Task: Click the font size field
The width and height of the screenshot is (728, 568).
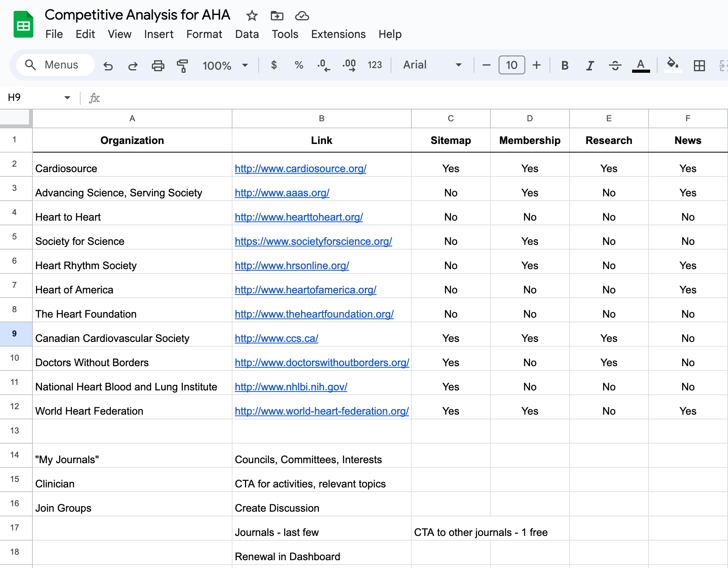Action: pyautogui.click(x=512, y=65)
